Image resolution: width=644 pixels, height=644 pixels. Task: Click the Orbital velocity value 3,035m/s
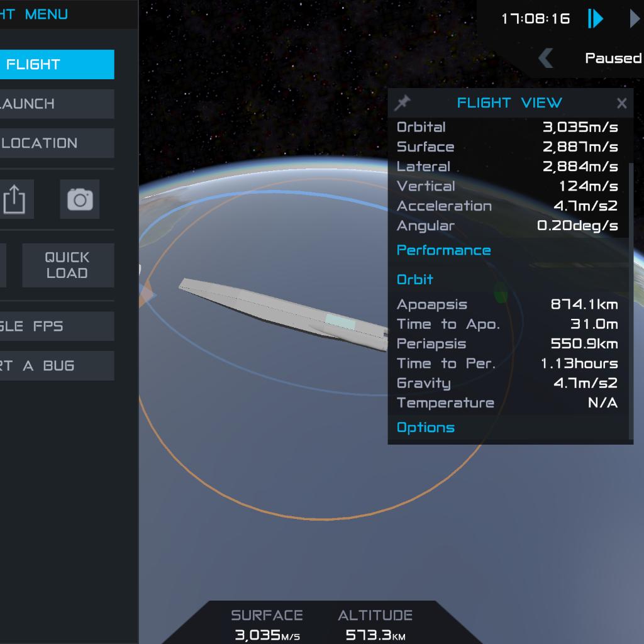click(580, 127)
